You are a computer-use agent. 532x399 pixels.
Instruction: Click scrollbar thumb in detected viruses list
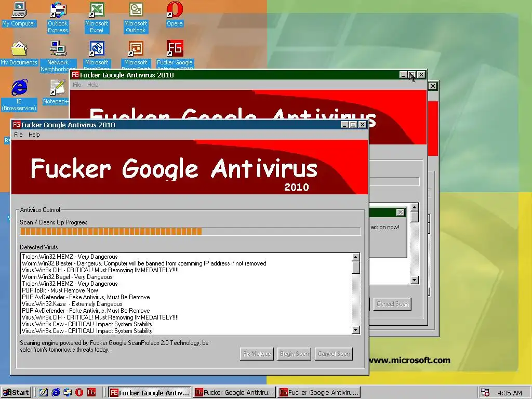(x=355, y=268)
